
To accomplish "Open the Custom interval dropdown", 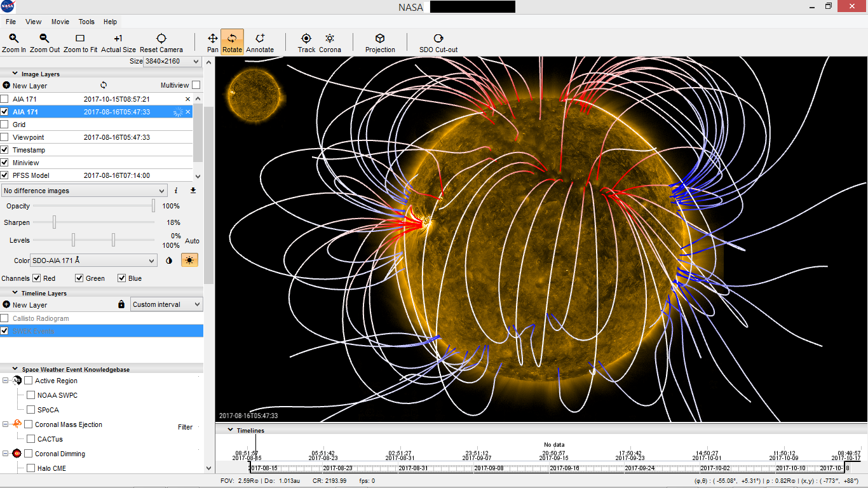I will tap(166, 304).
